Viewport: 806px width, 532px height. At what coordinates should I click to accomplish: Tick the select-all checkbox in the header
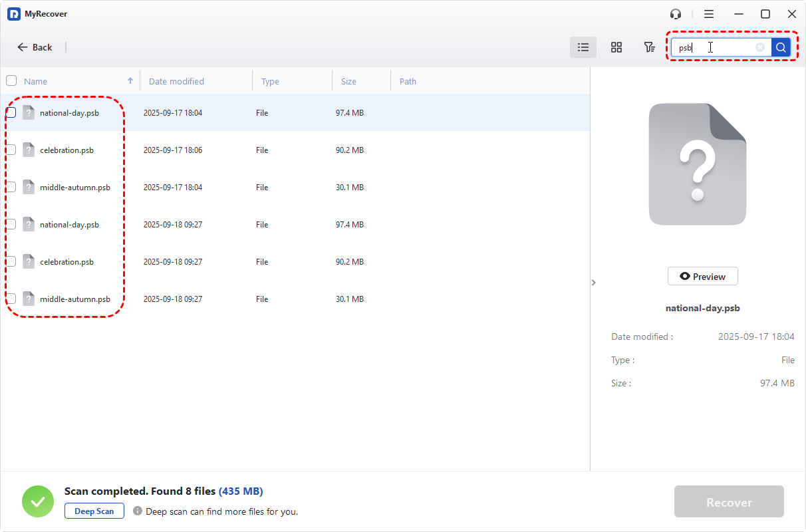[x=11, y=80]
